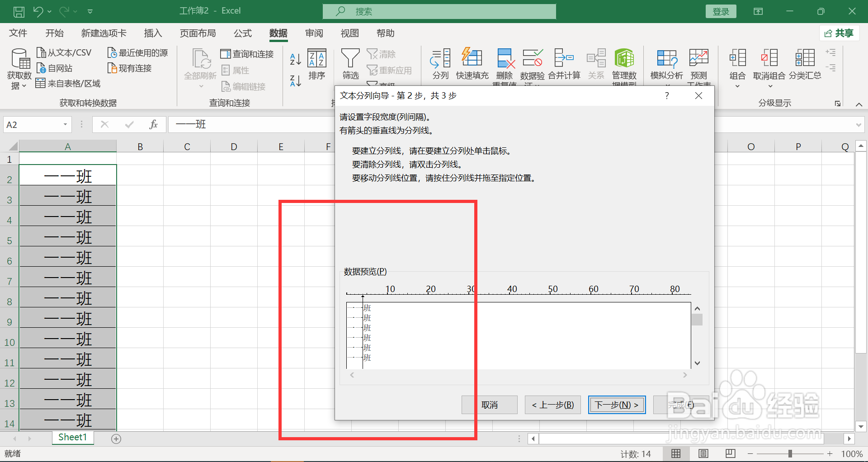Click the Save icon in title bar
This screenshot has height=462, width=868.
click(19, 11)
